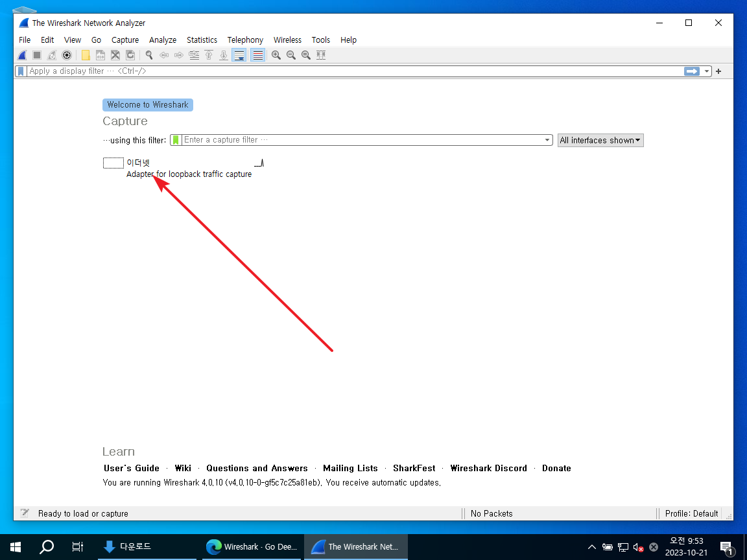
Task: Open the Wireshark Discord link
Action: (488, 468)
